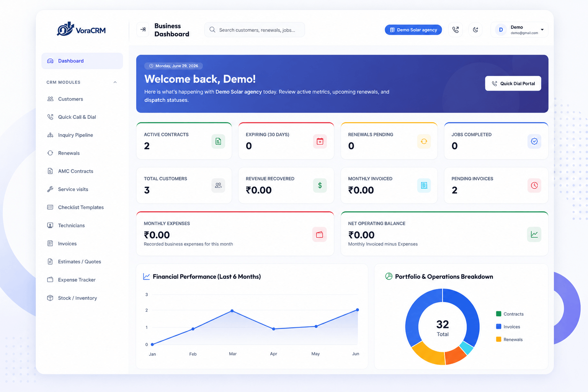Open AMC Contracts module
The width and height of the screenshot is (588, 392).
tap(82, 171)
